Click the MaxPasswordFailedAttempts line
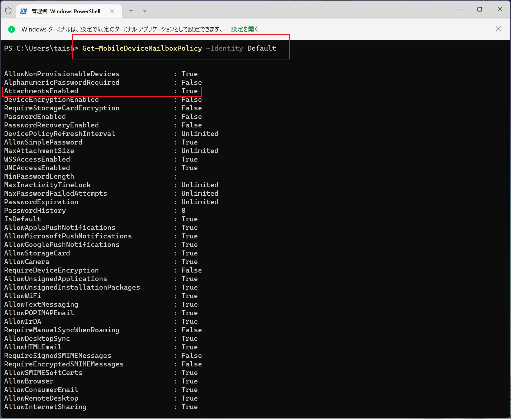This screenshot has height=420, width=514. [x=111, y=194]
